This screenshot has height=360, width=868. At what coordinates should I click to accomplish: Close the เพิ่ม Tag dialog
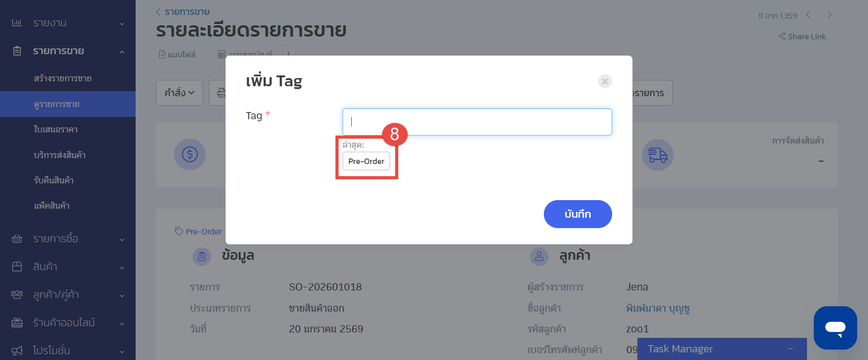604,81
